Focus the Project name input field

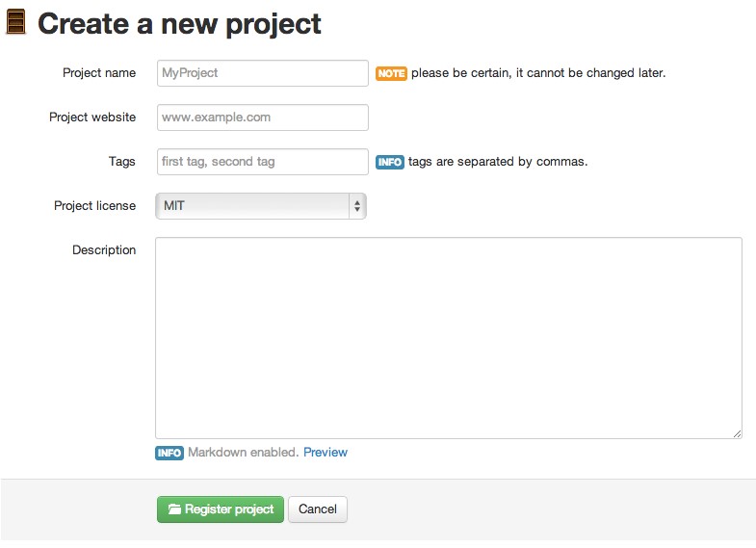tap(262, 73)
